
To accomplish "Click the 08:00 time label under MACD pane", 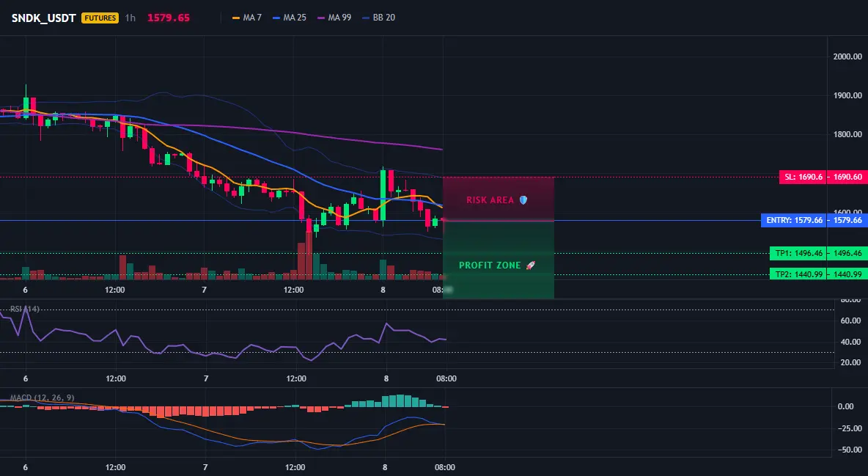I will click(445, 468).
